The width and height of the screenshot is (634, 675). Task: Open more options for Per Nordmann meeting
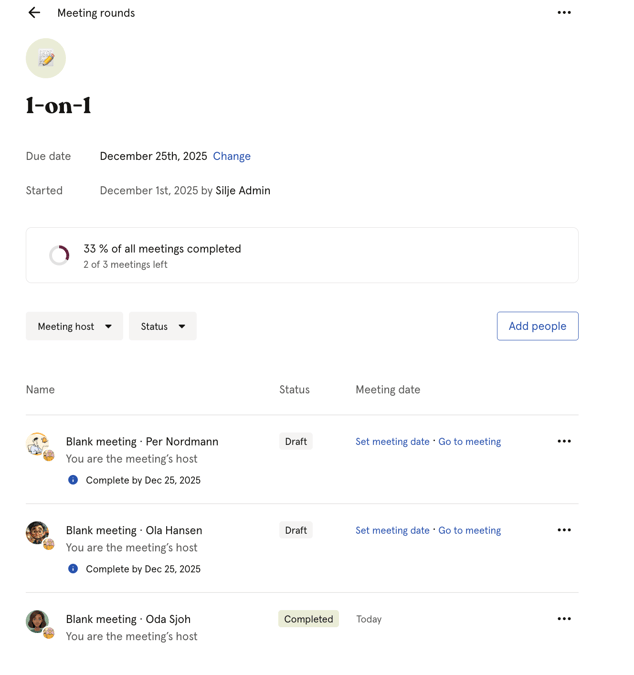point(564,441)
